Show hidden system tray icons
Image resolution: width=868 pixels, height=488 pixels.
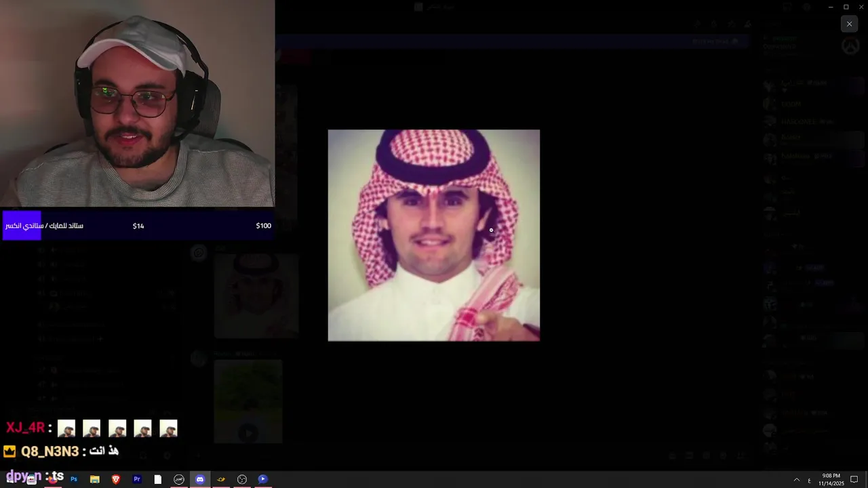coord(796,480)
